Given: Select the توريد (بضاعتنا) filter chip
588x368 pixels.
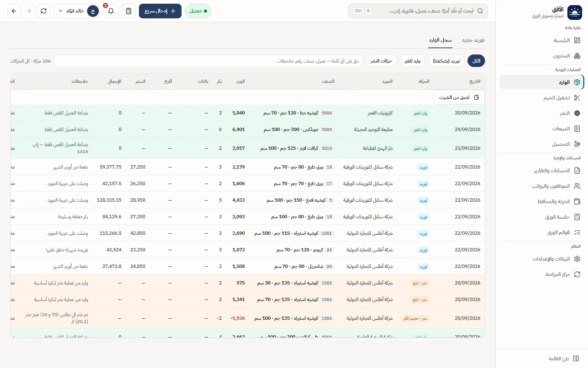Looking at the screenshot, I should click(446, 61).
